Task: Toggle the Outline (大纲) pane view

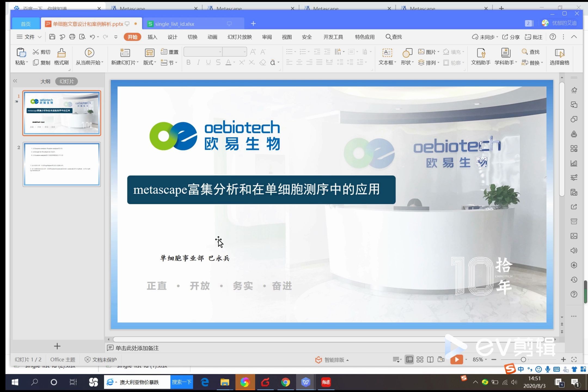Action: [x=45, y=81]
